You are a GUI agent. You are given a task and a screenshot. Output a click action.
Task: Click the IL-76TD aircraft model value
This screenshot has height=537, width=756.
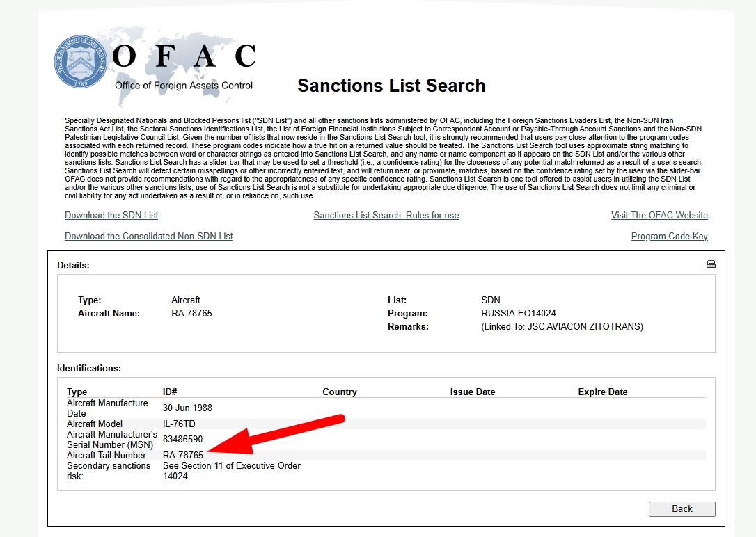pyautogui.click(x=180, y=424)
